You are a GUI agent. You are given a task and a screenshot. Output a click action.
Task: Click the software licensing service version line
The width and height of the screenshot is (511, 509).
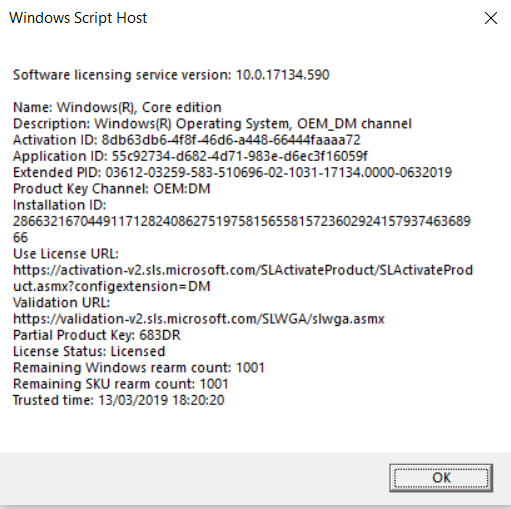171,75
